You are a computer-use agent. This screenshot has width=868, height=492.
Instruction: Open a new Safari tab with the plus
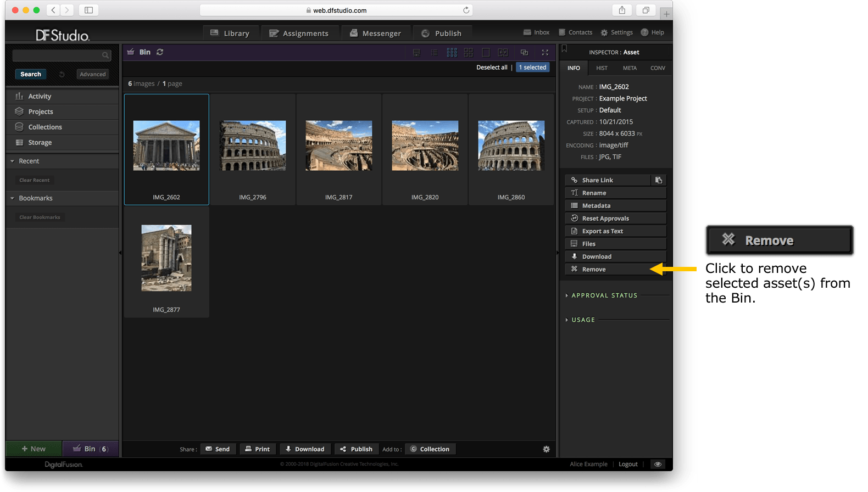[x=666, y=14]
